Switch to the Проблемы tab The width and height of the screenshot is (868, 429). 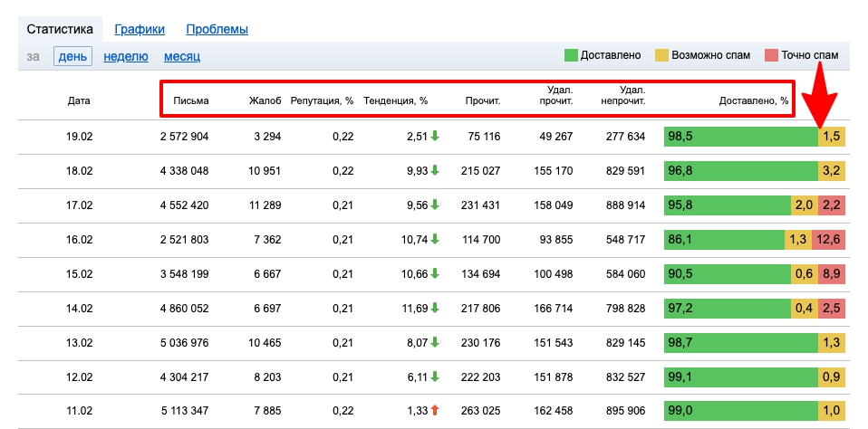click(x=217, y=29)
